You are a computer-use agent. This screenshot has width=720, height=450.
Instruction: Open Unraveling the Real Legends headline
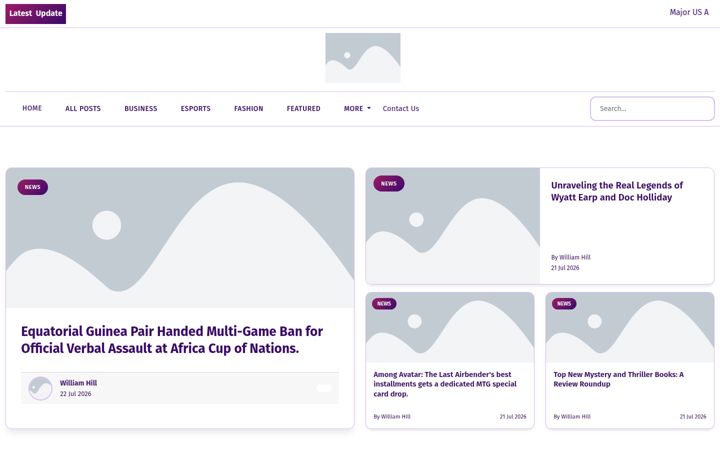tap(617, 191)
